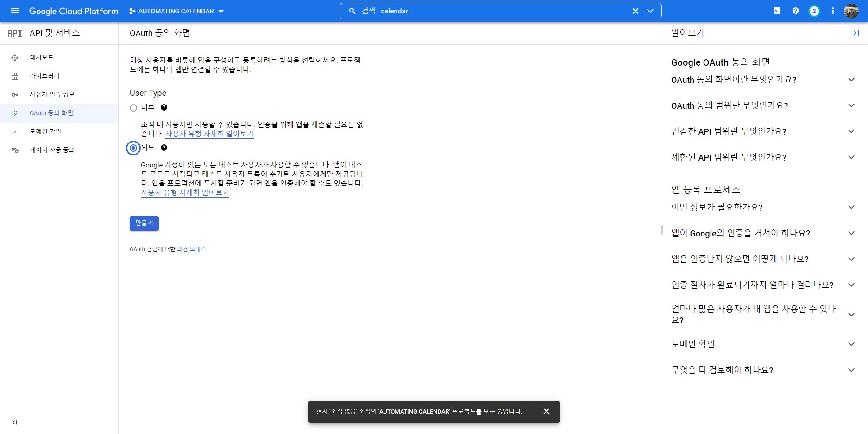Open 라이브러리 in sidebar
The image size is (868, 434).
(59, 76)
